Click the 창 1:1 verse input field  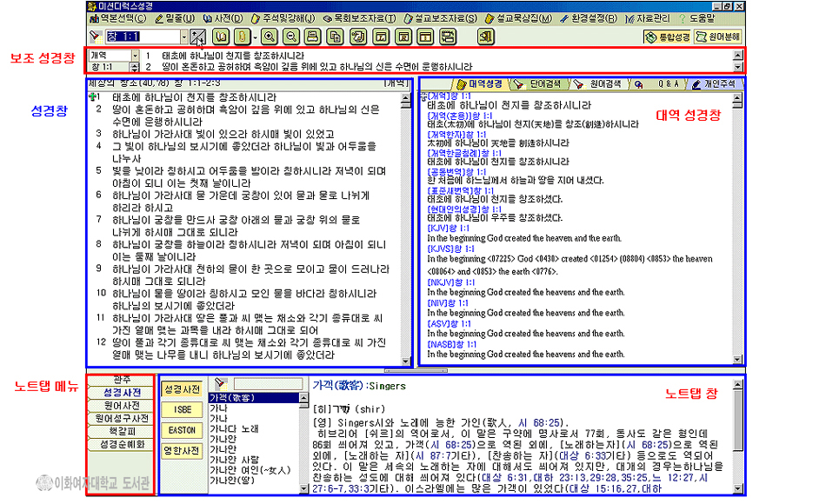click(143, 36)
